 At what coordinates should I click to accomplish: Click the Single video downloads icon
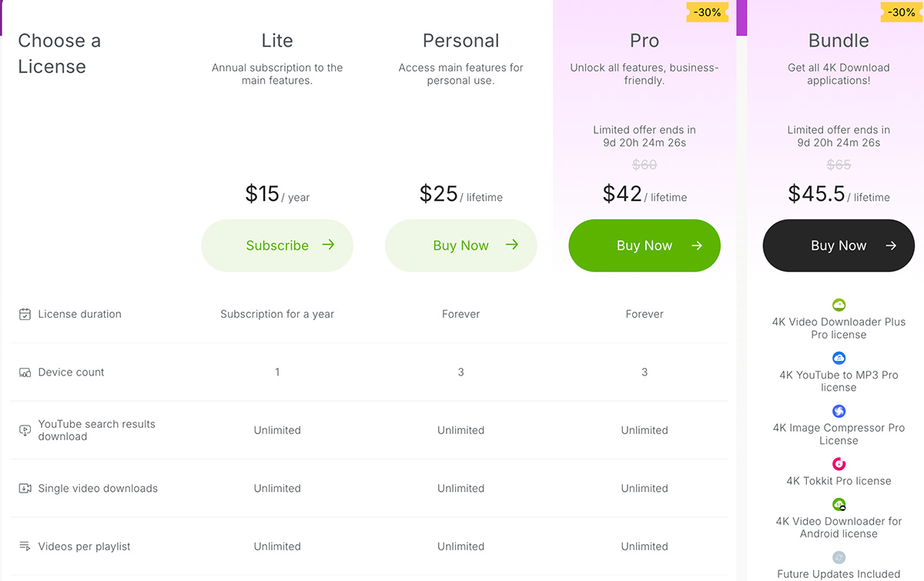point(25,489)
